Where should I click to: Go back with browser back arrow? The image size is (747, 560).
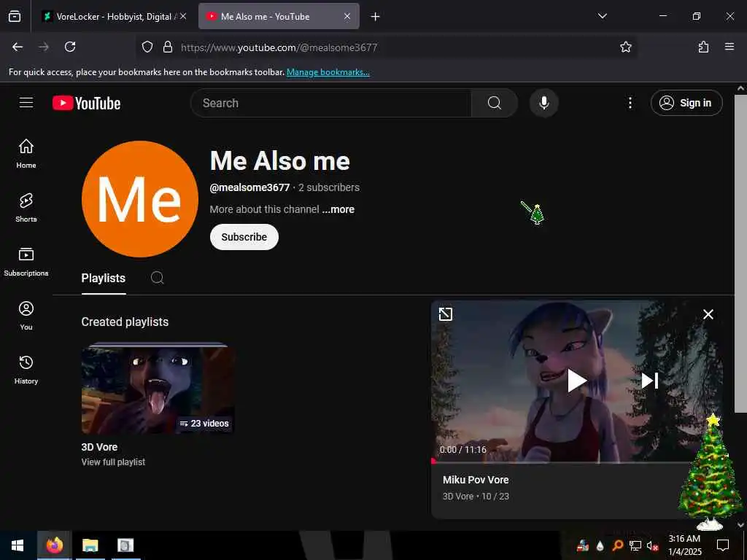[x=18, y=47]
